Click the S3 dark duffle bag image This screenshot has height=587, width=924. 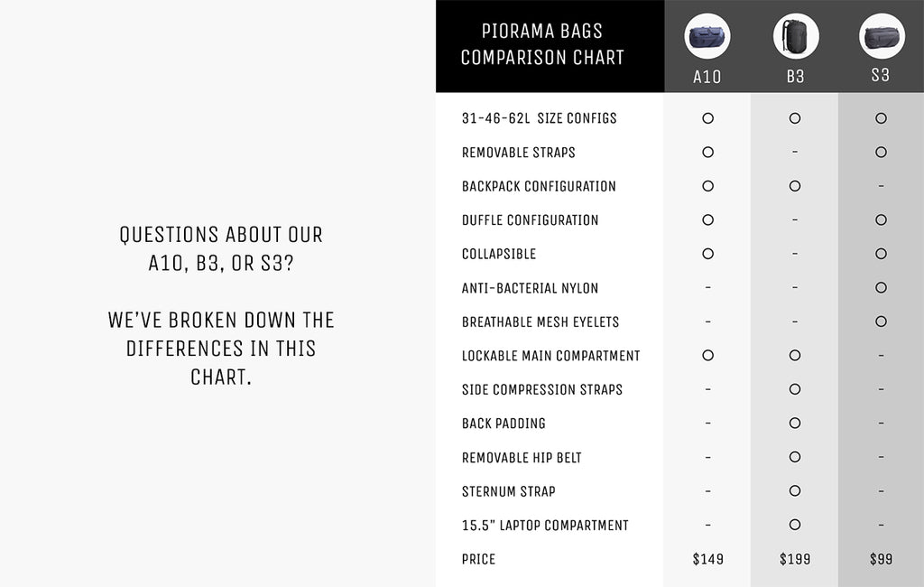[x=882, y=36]
